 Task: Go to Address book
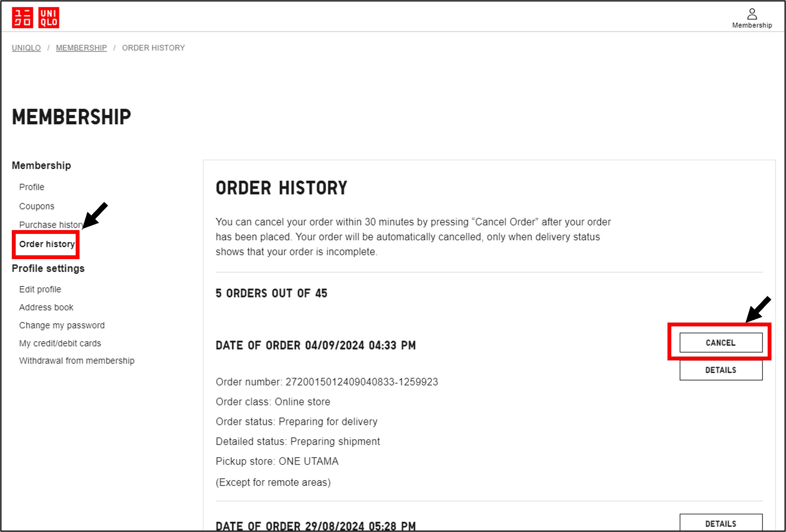(x=46, y=307)
